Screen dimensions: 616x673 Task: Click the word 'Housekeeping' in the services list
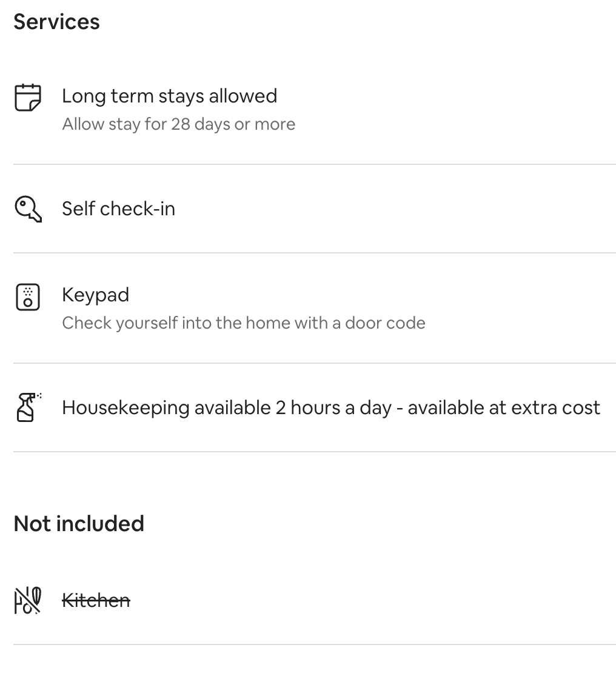[126, 408]
